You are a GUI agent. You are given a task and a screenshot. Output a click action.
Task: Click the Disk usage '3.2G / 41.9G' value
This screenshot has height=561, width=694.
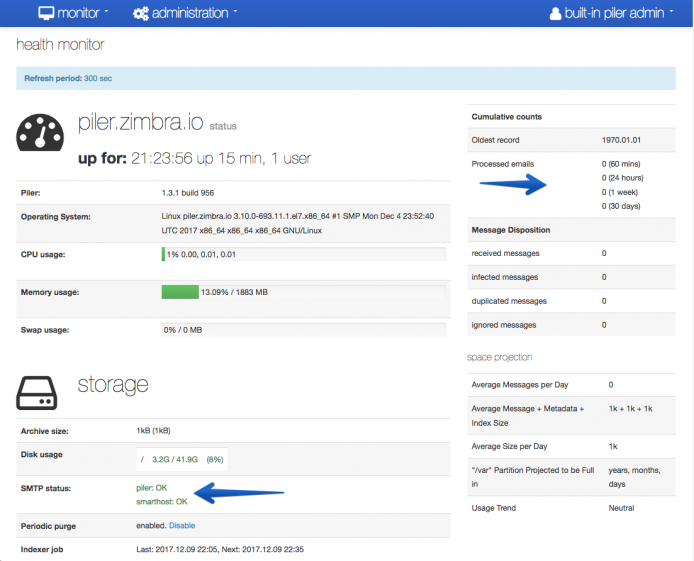coord(175,459)
